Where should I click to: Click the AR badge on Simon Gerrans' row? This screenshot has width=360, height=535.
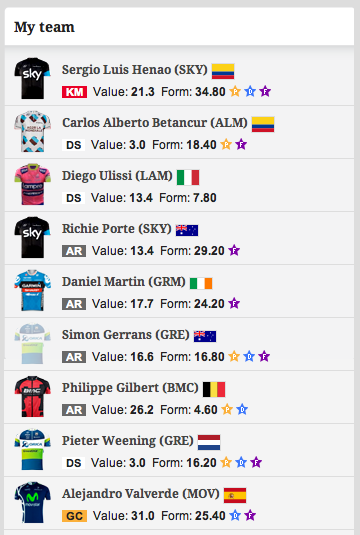tap(74, 357)
